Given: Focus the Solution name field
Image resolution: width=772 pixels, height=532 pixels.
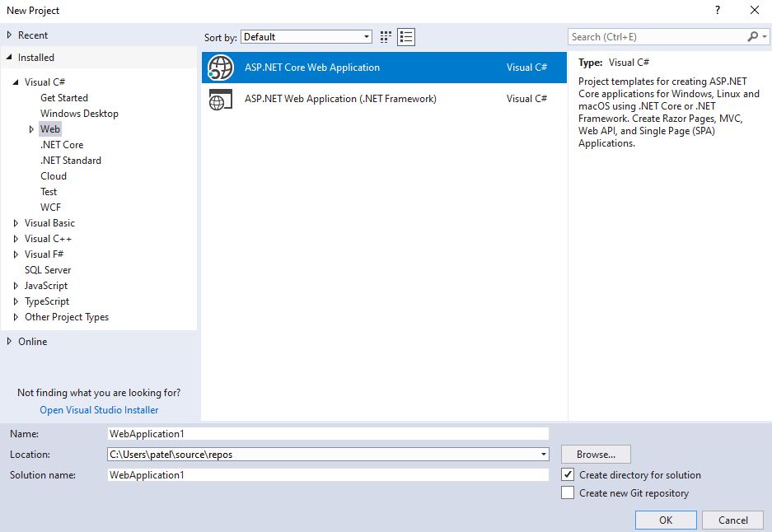Looking at the screenshot, I should (x=328, y=475).
